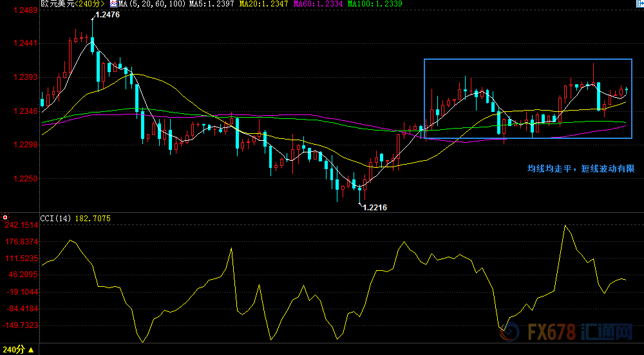The width and height of the screenshot is (644, 355).
Task: Click the 1.2476 high price marker
Action: pos(107,15)
